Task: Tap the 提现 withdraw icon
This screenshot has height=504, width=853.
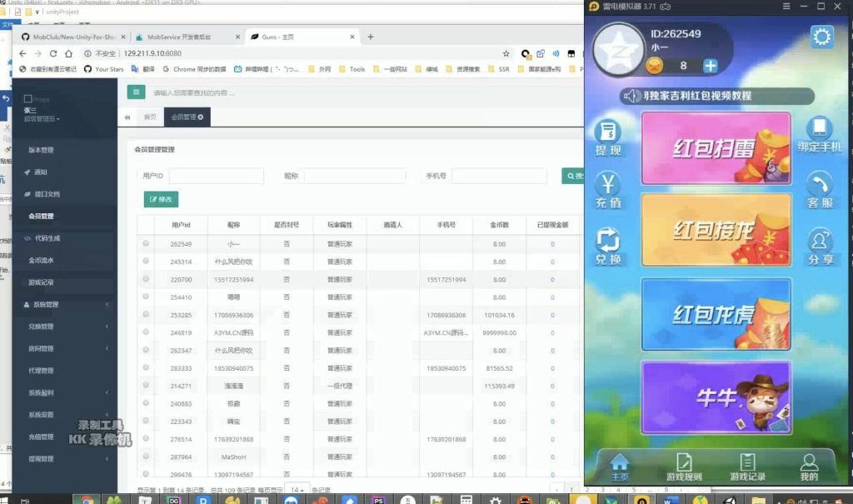Action: point(608,139)
